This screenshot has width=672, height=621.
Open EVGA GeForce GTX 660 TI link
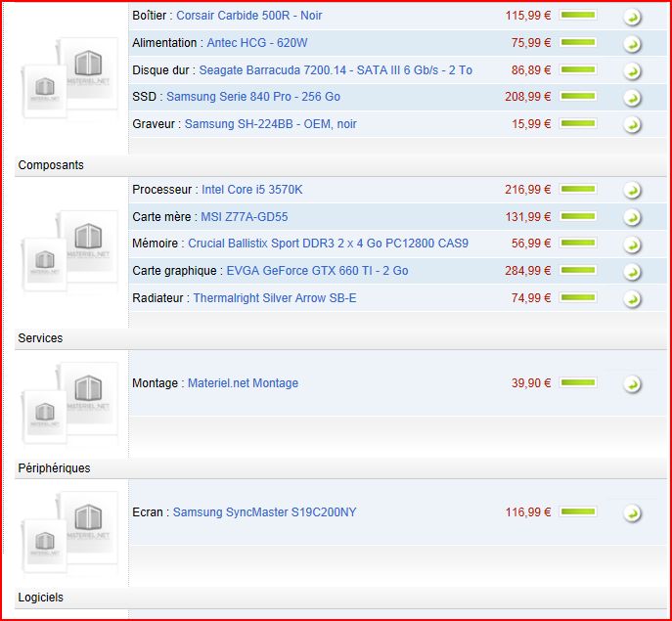[317, 271]
